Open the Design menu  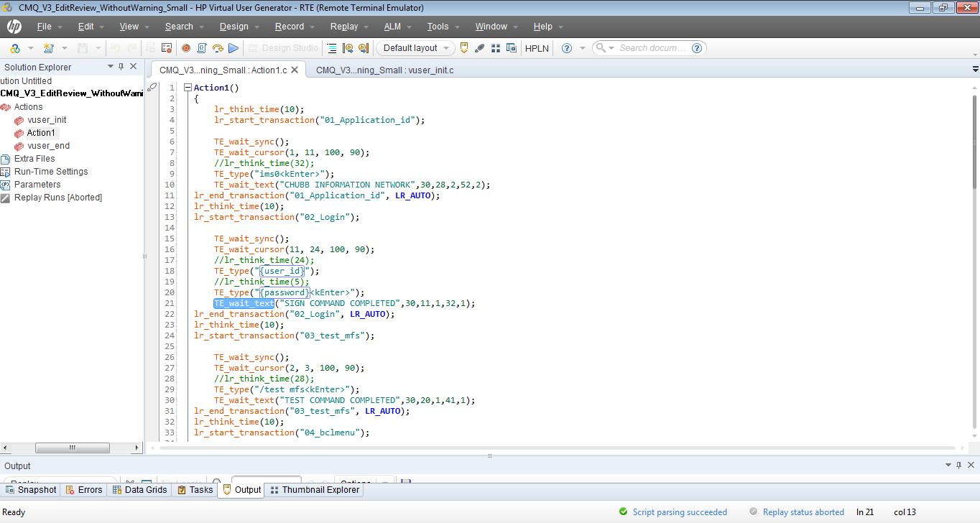pyautogui.click(x=234, y=27)
